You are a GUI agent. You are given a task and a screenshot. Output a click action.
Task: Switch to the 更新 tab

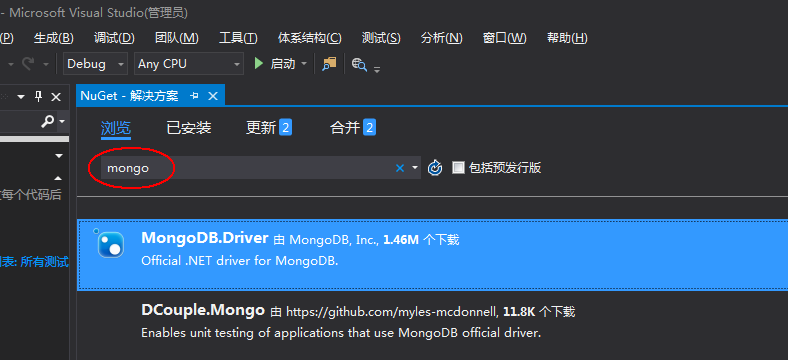click(269, 128)
